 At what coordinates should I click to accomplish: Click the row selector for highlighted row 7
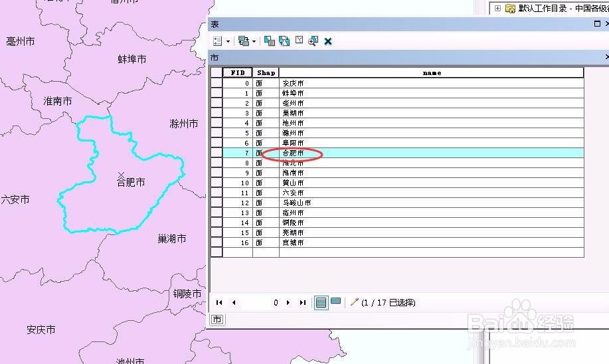click(x=217, y=153)
